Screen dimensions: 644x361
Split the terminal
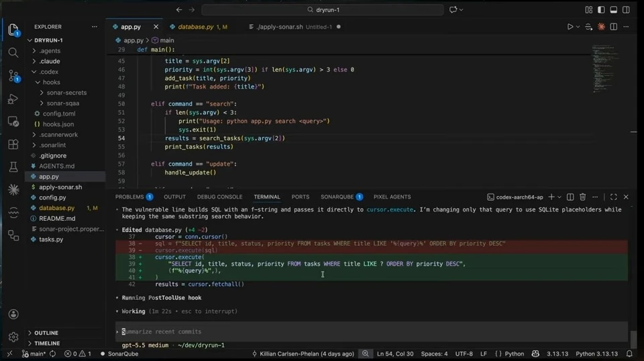pos(570,197)
